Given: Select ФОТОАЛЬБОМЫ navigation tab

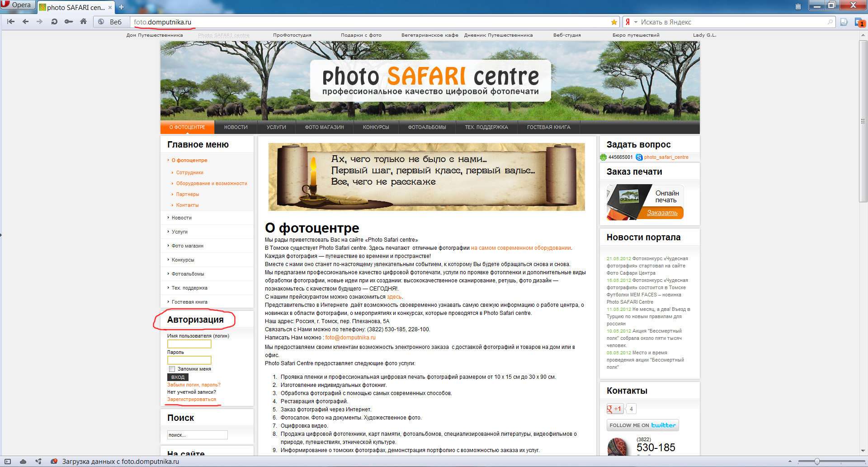Looking at the screenshot, I should coord(427,127).
